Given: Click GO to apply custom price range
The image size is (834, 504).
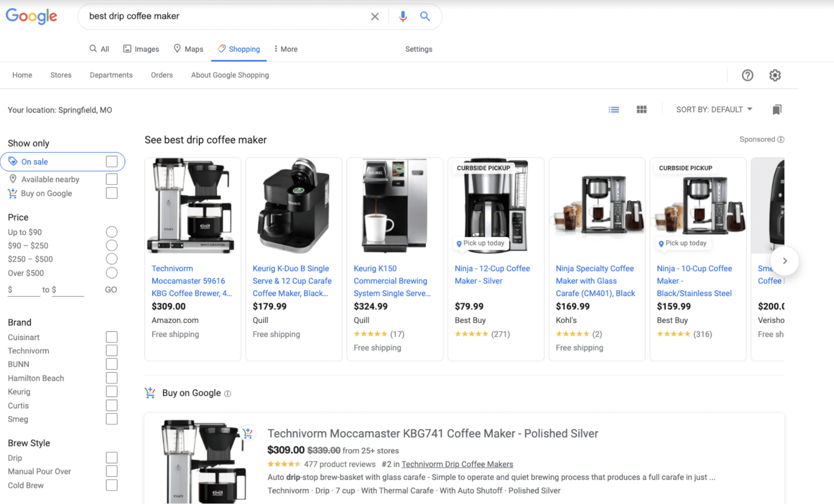Looking at the screenshot, I should (111, 289).
